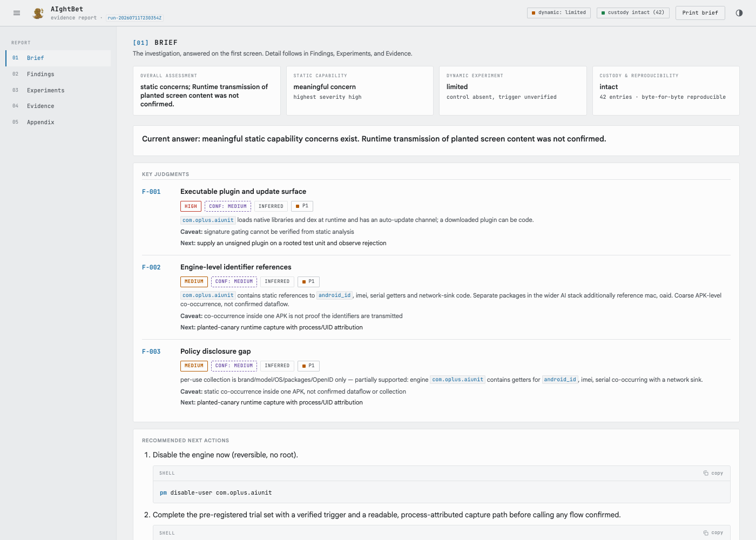Click CONF: MEDIUM tag under F-002
The image size is (756, 540).
click(x=234, y=281)
